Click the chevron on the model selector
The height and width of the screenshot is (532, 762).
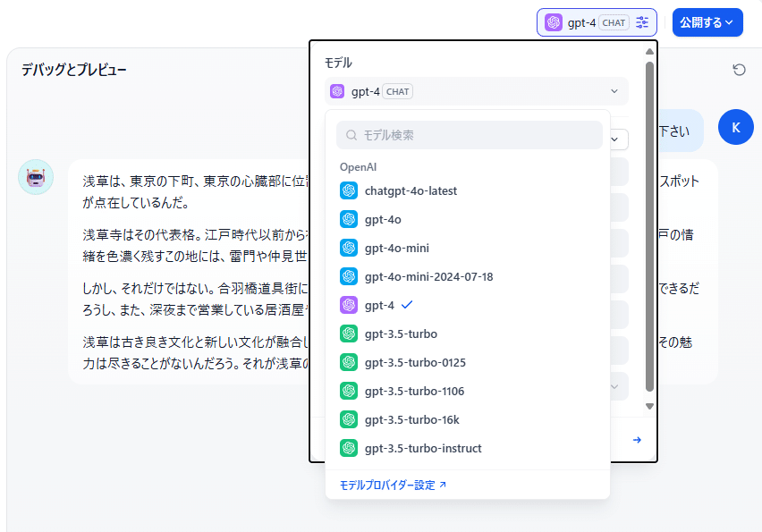[614, 91]
